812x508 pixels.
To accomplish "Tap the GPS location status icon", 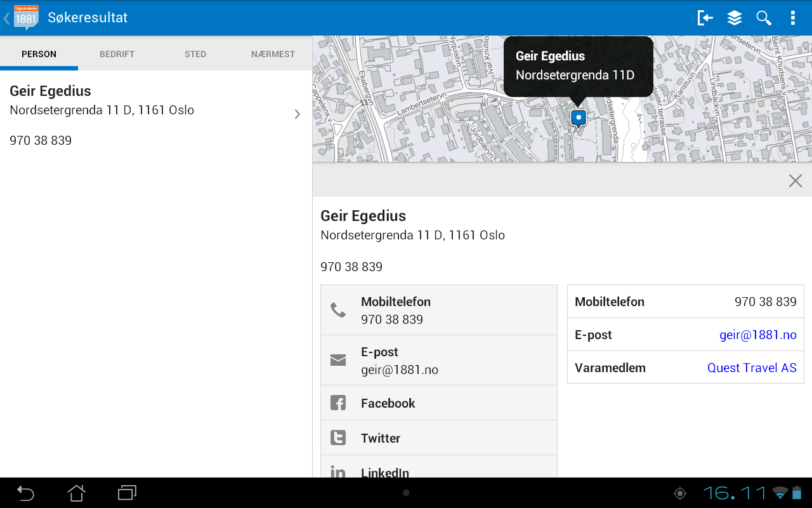I will click(680, 493).
